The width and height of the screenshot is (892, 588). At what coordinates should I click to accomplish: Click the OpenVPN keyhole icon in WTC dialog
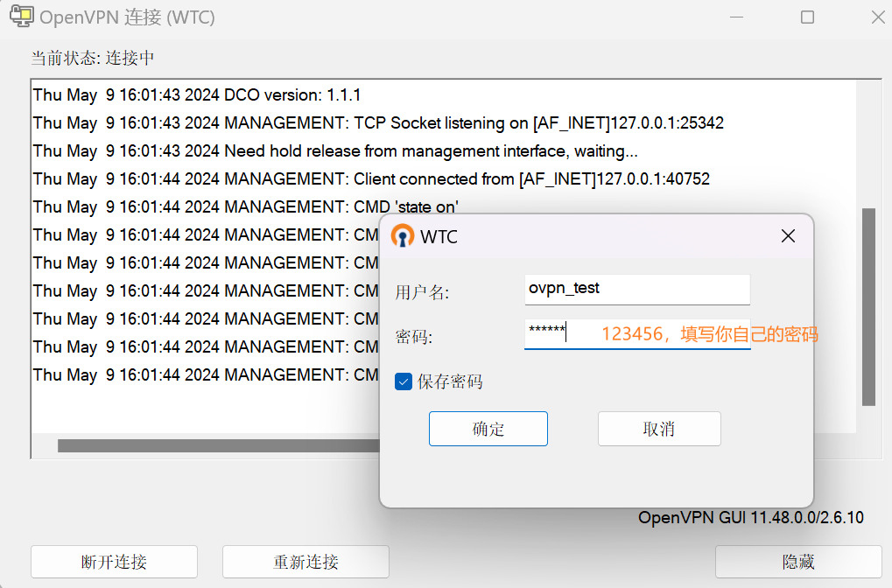[403, 236]
